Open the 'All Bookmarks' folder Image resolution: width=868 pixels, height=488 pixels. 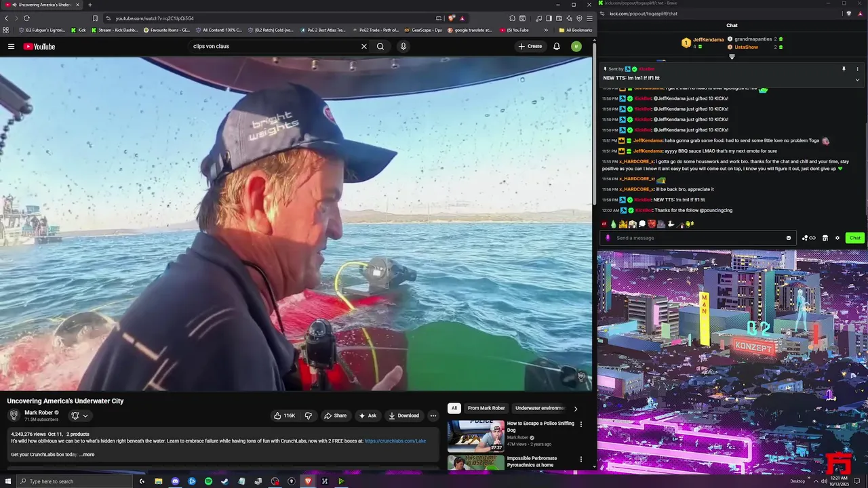[x=575, y=30]
